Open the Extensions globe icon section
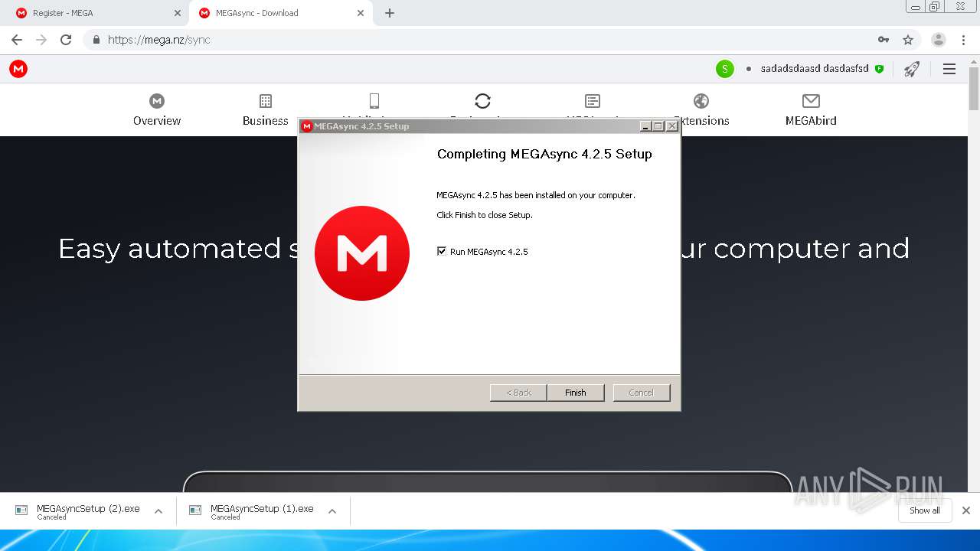 point(701,101)
